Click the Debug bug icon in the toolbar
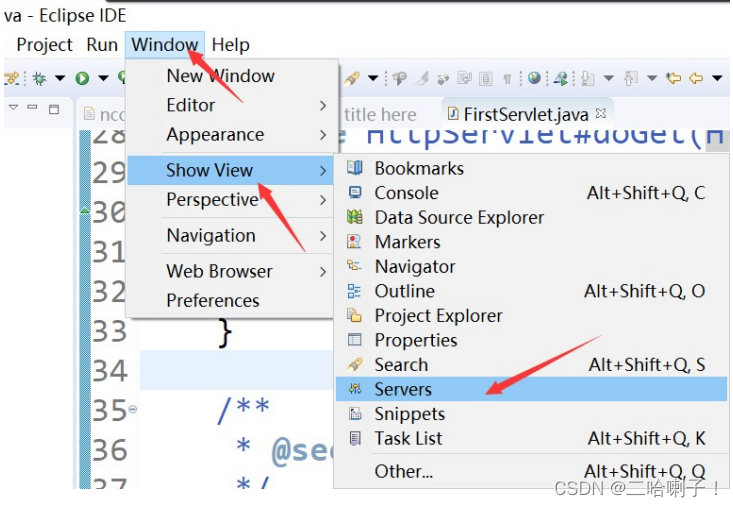The width and height of the screenshot is (733, 507). coord(39,78)
